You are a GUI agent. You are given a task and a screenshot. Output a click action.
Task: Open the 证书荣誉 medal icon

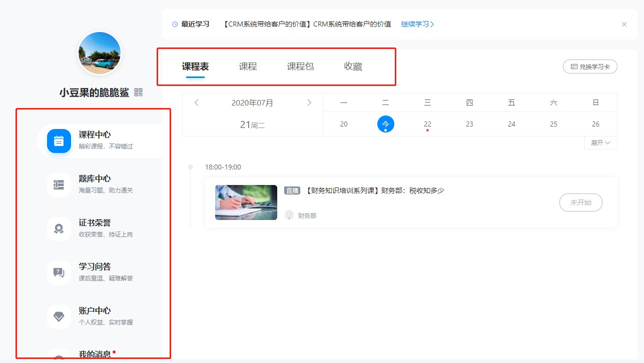(x=59, y=229)
